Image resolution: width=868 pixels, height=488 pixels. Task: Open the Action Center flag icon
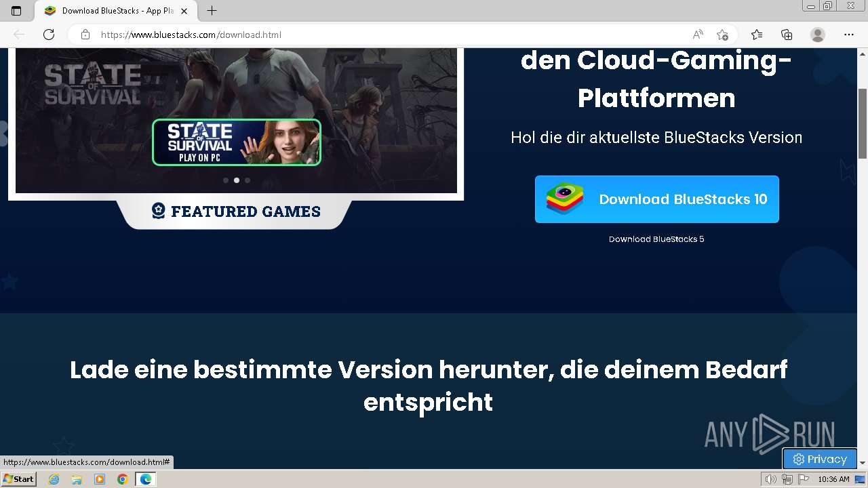pos(802,479)
